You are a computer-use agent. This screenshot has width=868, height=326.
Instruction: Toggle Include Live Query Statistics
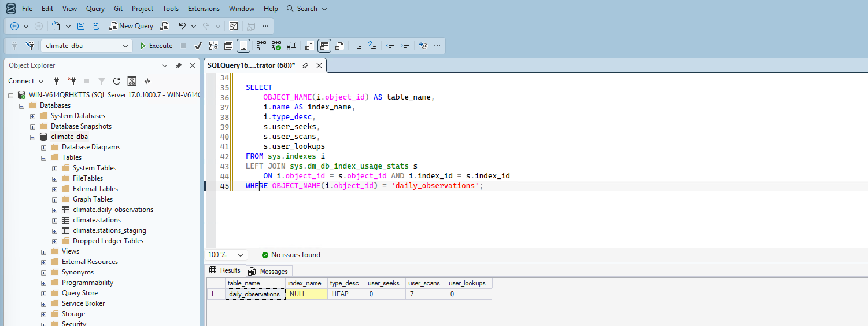276,46
